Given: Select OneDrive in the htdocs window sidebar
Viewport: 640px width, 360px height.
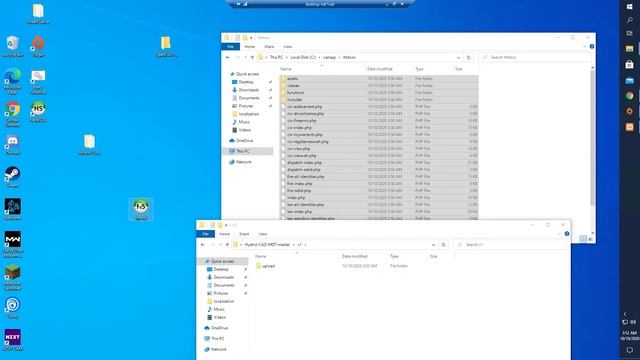Looking at the screenshot, I should click(x=244, y=141).
